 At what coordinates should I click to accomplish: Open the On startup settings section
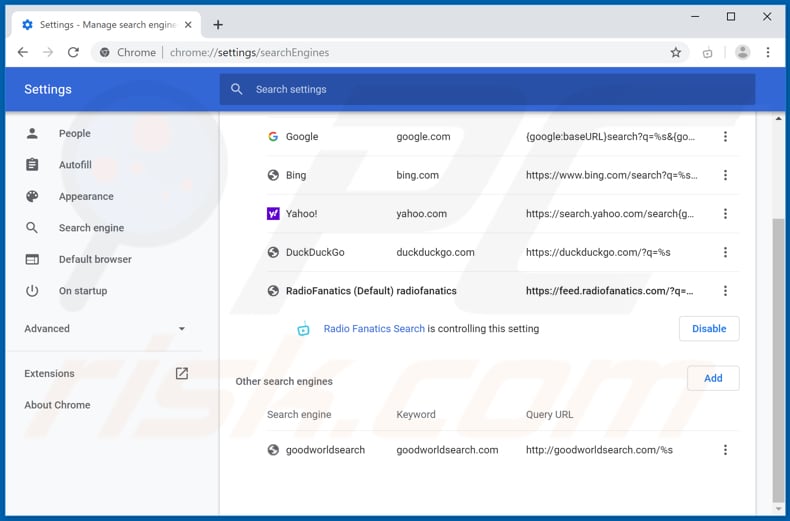click(x=83, y=291)
